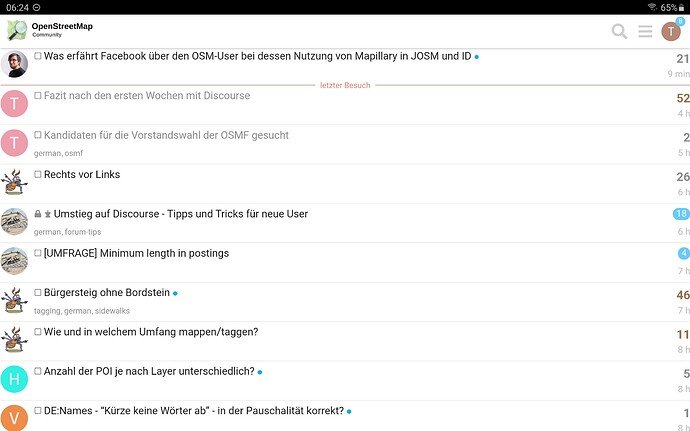
Task: Open topic Rechts vor Links
Action: [82, 174]
